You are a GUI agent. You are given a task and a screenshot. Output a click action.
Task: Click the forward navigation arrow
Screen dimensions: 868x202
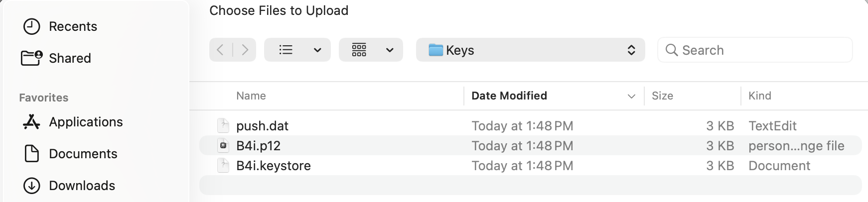click(245, 50)
